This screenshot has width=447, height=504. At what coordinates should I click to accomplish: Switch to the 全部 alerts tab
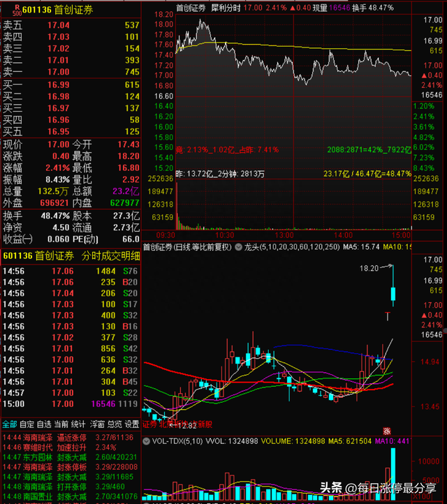click(x=9, y=424)
